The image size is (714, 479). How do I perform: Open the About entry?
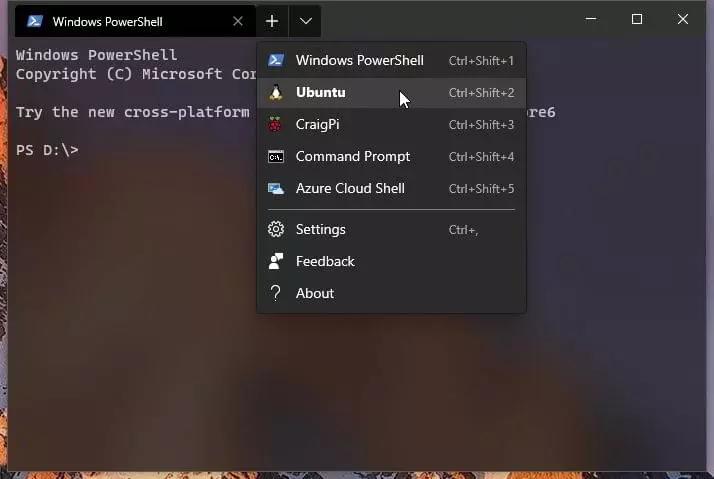click(x=392, y=293)
